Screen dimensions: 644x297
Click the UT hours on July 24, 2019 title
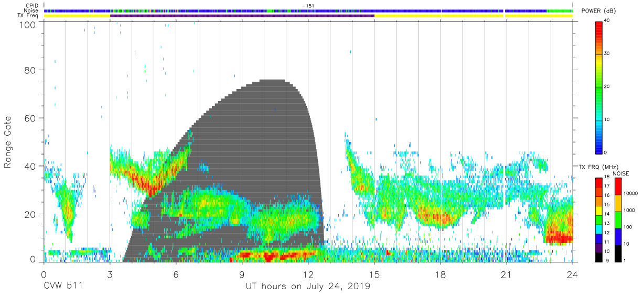click(x=308, y=287)
